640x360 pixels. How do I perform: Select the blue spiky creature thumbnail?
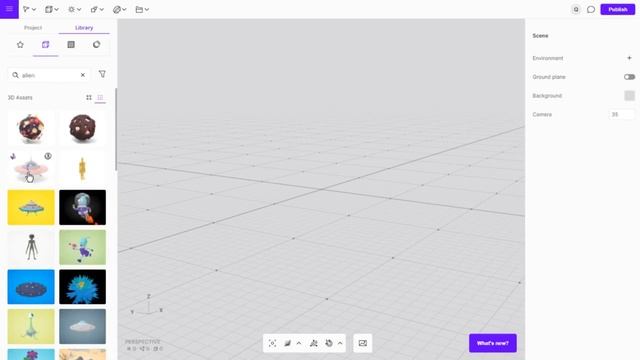click(x=82, y=287)
